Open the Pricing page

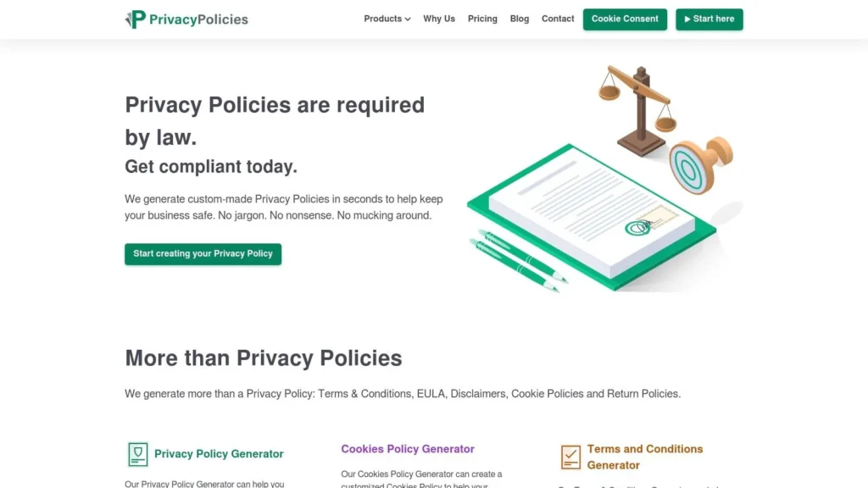click(x=482, y=19)
